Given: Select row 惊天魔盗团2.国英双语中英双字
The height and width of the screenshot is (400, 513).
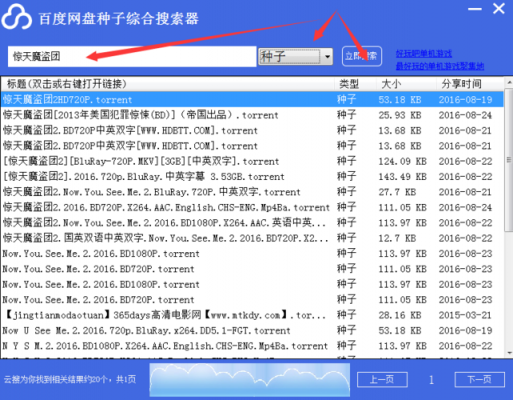Looking at the screenshot, I should [252, 238].
